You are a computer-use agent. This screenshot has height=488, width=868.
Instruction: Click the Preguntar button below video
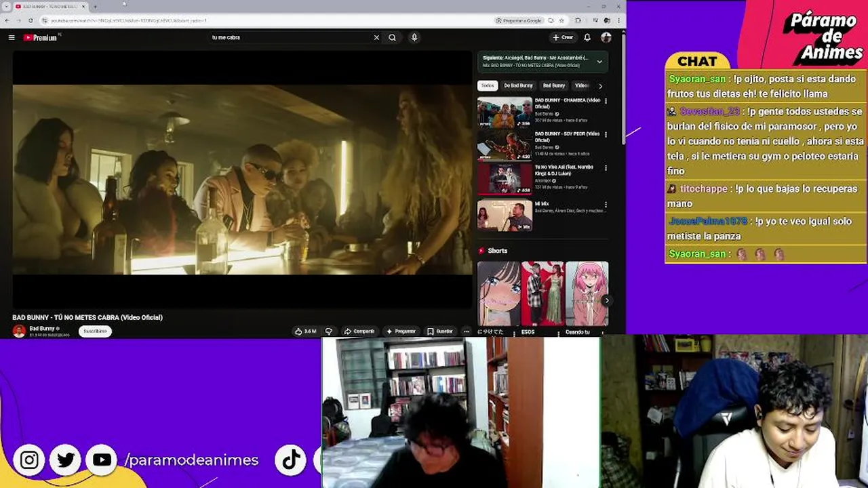[401, 331]
